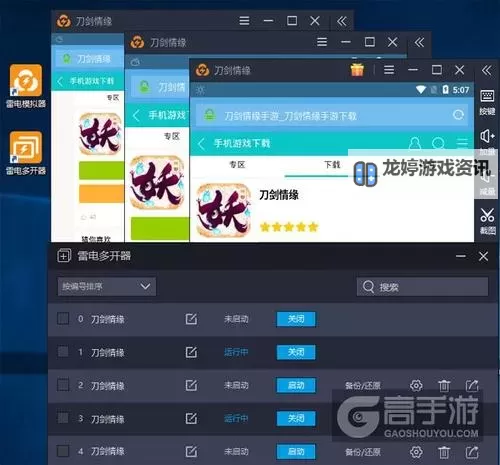Reload page via browser address bar icon

coord(459,115)
